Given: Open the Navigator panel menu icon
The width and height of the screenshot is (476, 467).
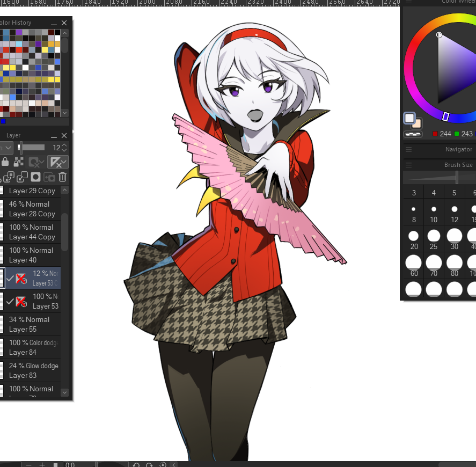Looking at the screenshot, I should (408, 149).
